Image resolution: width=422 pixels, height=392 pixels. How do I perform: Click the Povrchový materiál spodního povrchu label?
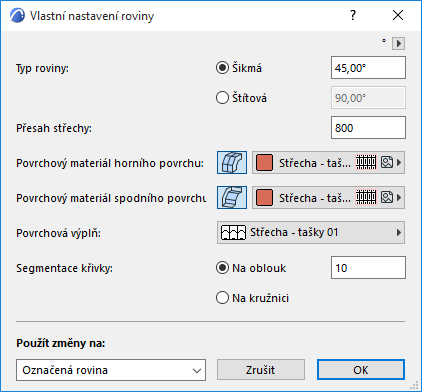tap(111, 198)
